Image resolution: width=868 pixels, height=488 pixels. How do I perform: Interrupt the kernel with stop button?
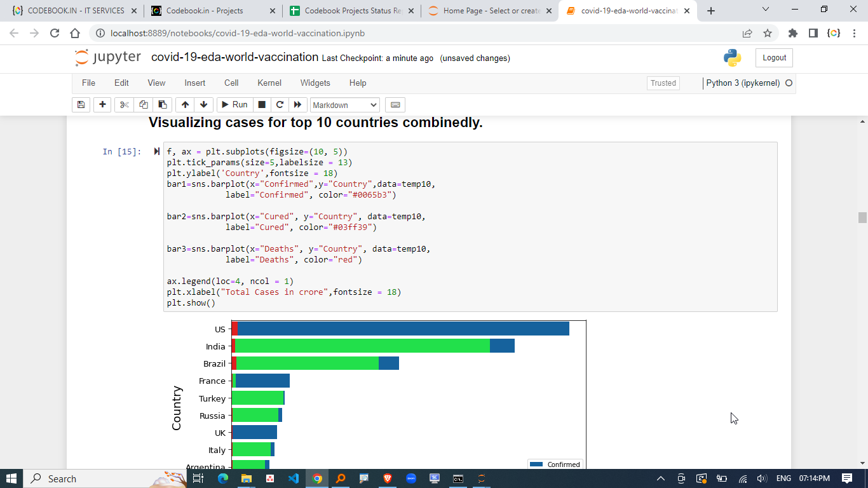pos(261,105)
